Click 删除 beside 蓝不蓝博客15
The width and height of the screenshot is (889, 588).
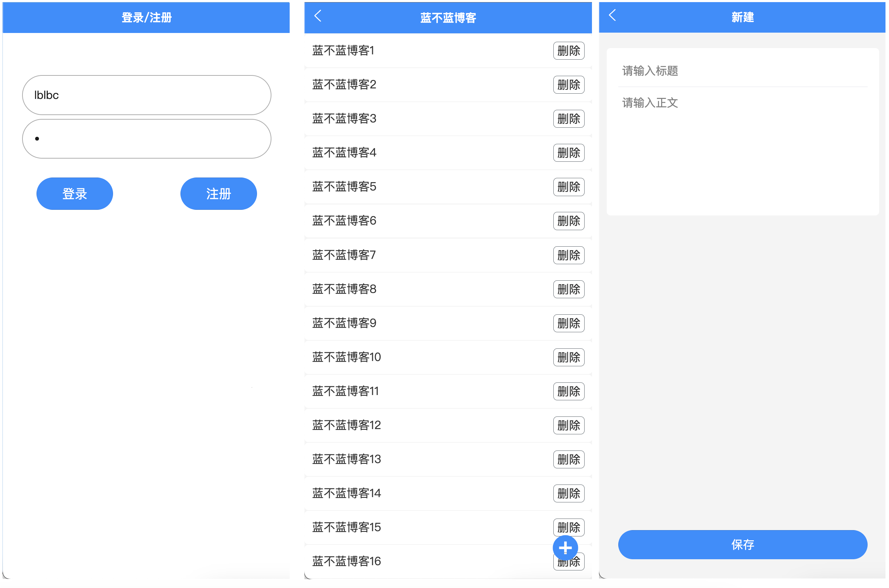coord(568,526)
